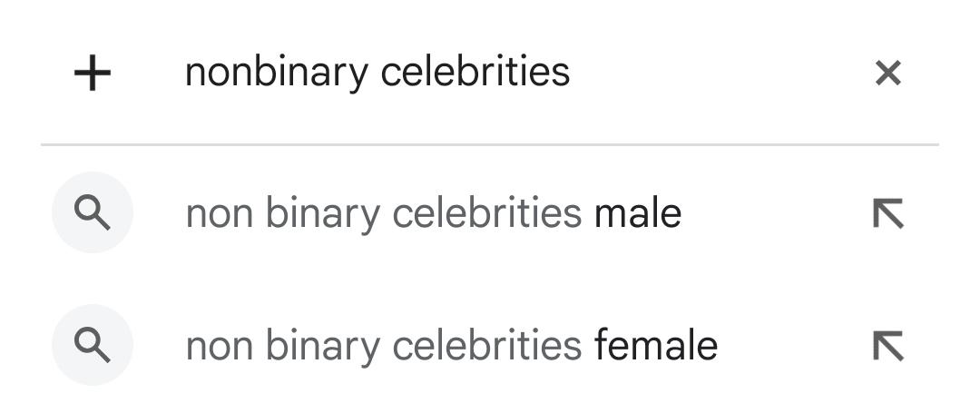Place the cursor on the word 'celebrities' in the search box
Image resolution: width=980 pixels, height=413 pixels.
click(475, 74)
